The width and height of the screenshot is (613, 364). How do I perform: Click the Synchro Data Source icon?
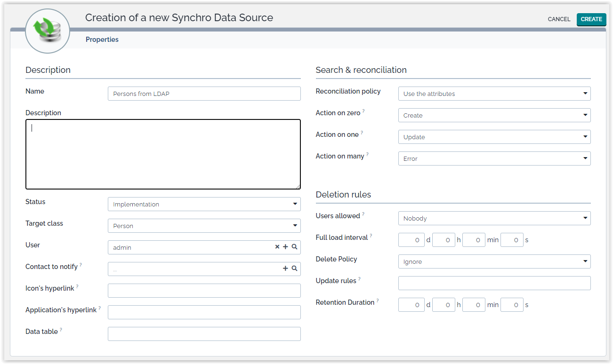pyautogui.click(x=47, y=31)
